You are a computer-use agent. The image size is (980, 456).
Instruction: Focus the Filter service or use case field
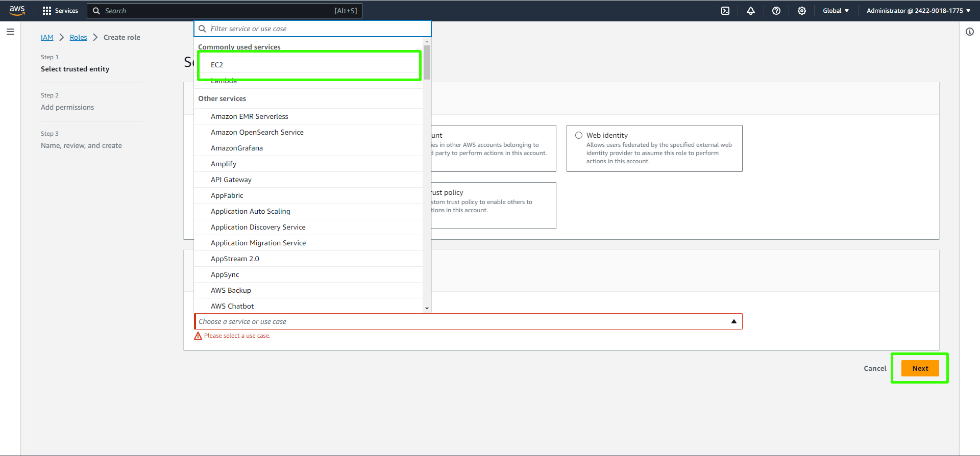[x=312, y=29]
